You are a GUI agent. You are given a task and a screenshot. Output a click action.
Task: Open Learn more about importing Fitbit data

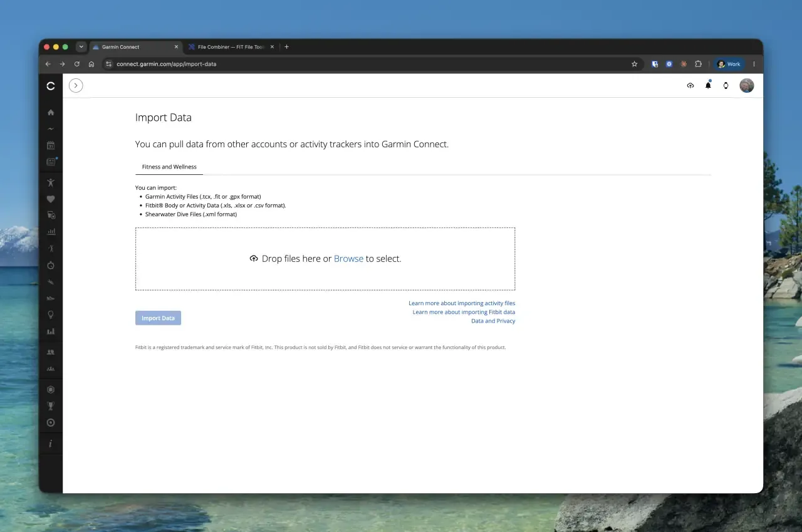(464, 312)
